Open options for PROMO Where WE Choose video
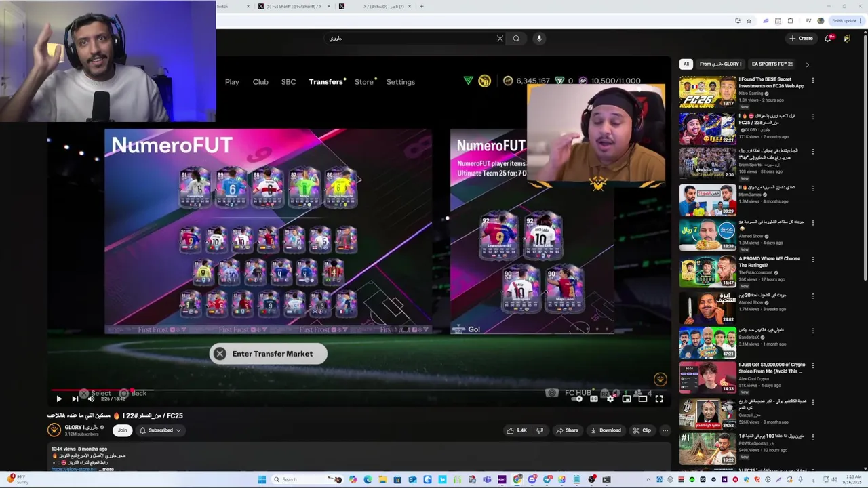 (x=812, y=259)
